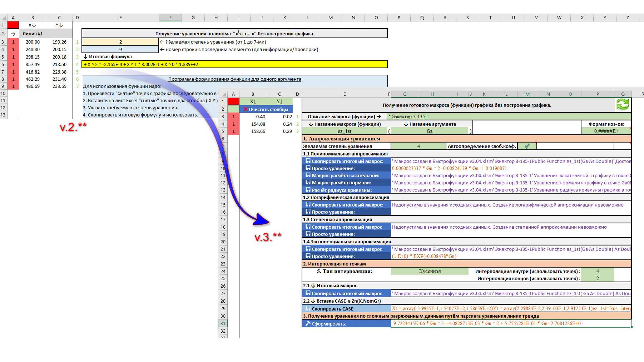Select the macro description field 'Эжектор 3-135-1'
The width and height of the screenshot is (644, 362).
510,116
